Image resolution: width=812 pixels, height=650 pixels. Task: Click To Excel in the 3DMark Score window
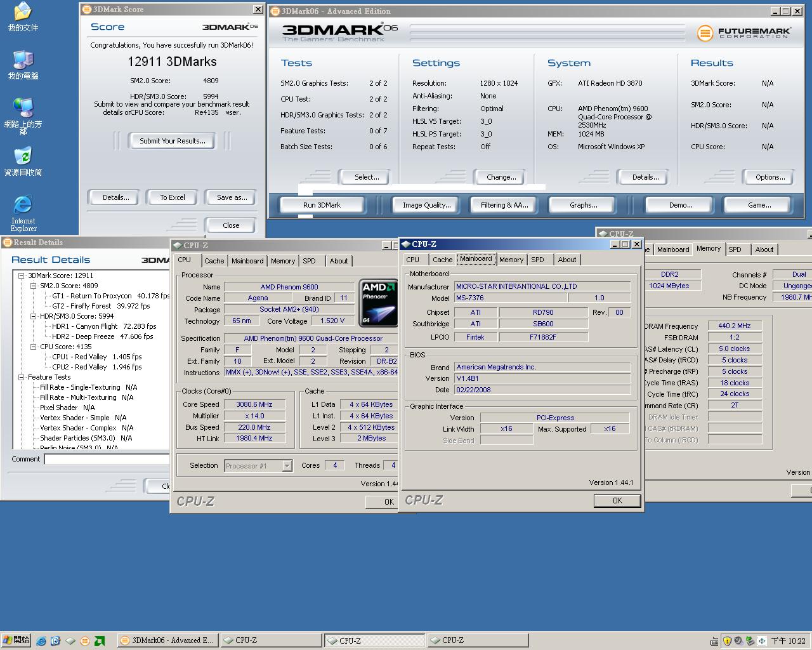pyautogui.click(x=173, y=197)
